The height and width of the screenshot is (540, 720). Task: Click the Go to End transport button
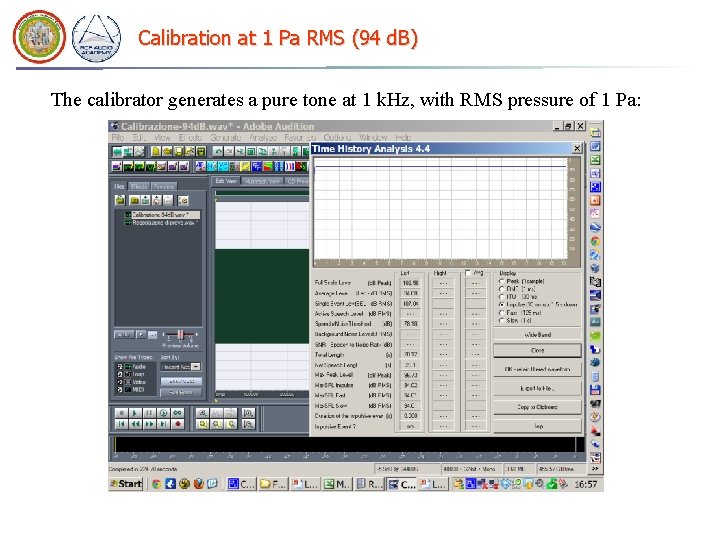pos(163,424)
